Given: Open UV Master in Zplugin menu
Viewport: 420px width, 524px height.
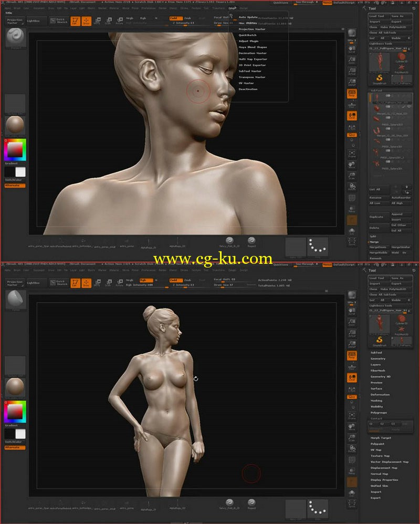Looking at the screenshot, I should (x=246, y=83).
